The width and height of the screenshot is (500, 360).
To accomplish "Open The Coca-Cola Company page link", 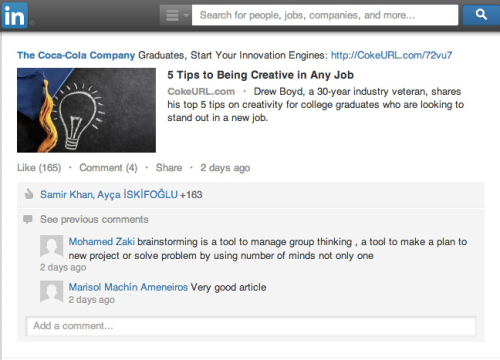I will click(76, 55).
